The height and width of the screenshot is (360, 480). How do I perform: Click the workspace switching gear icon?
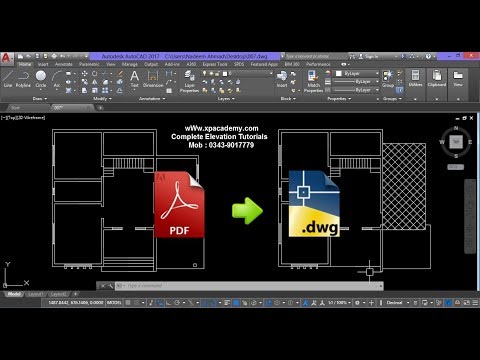point(357,303)
